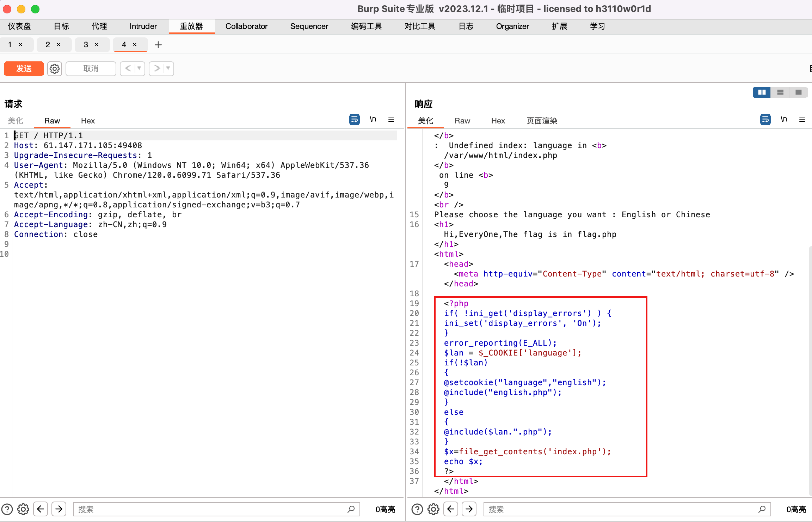The image size is (812, 522).
Task: Select combined tabbed layout icon
Action: (799, 92)
